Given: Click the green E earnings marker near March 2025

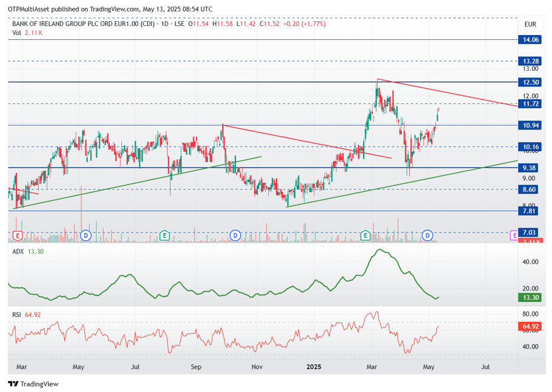Looking at the screenshot, I should coord(365,235).
